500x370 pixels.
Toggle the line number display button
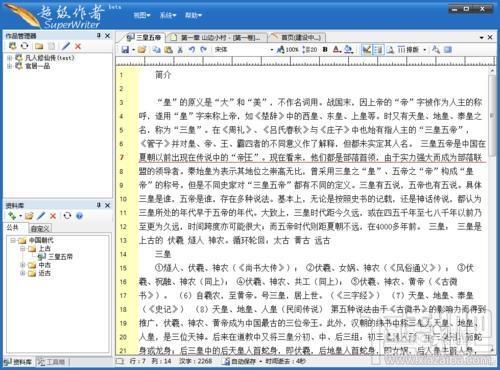[x=378, y=50]
